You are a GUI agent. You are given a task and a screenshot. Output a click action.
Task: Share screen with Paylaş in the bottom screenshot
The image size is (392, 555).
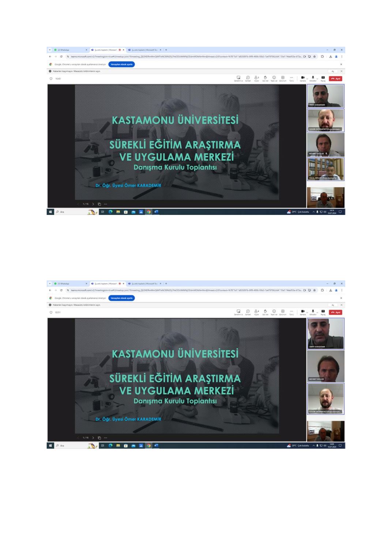pyautogui.click(x=323, y=312)
